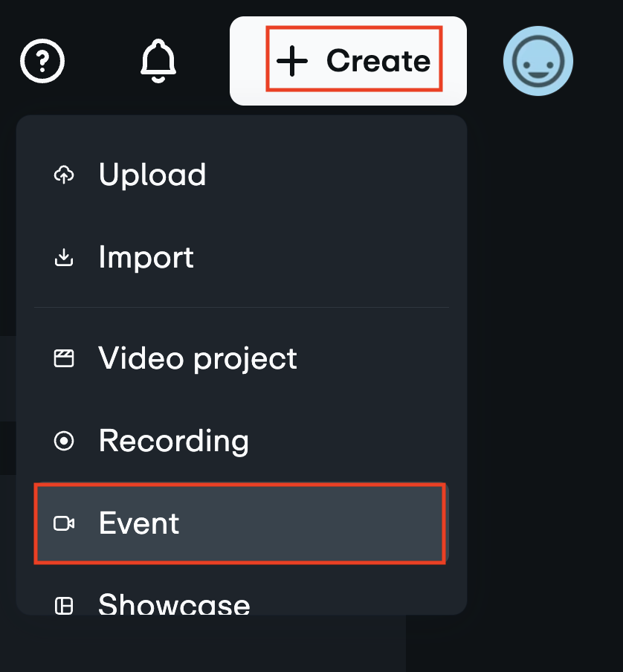
Task: Open the Upload option to add videos
Action: point(152,175)
